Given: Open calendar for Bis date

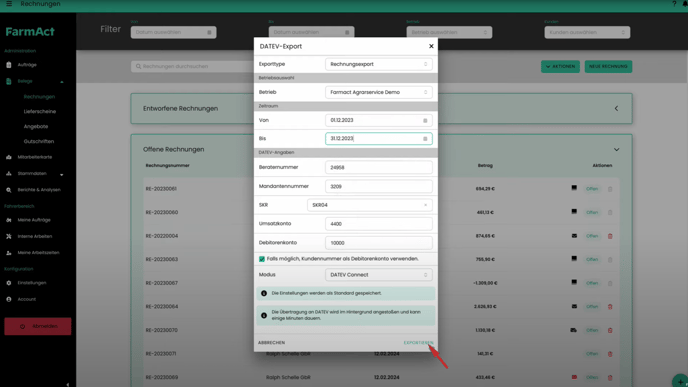Looking at the screenshot, I should pyautogui.click(x=425, y=139).
